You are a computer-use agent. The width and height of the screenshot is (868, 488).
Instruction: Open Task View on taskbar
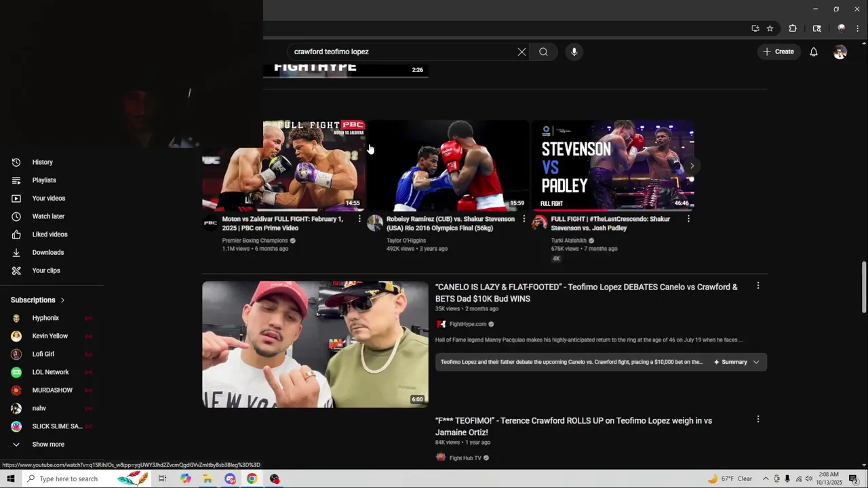click(163, 479)
